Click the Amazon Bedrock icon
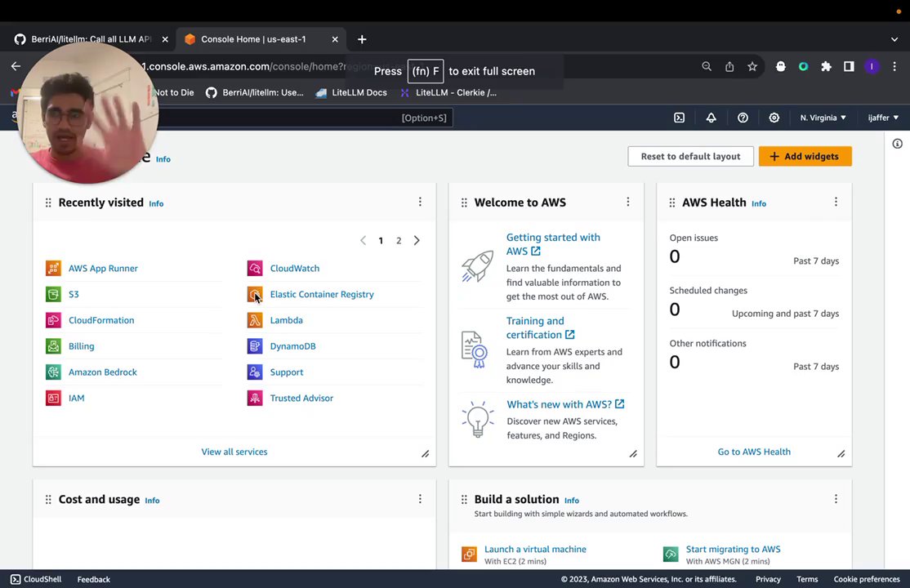 pos(53,372)
